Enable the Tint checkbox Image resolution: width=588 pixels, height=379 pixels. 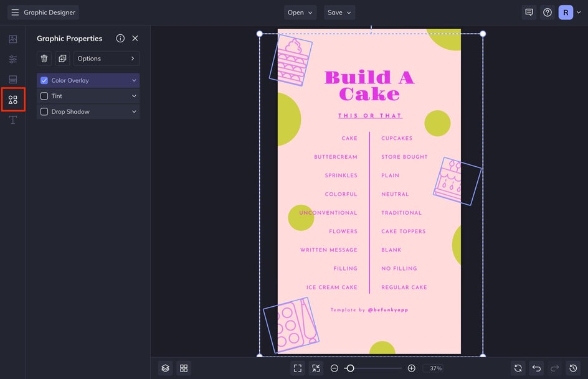pyautogui.click(x=44, y=96)
